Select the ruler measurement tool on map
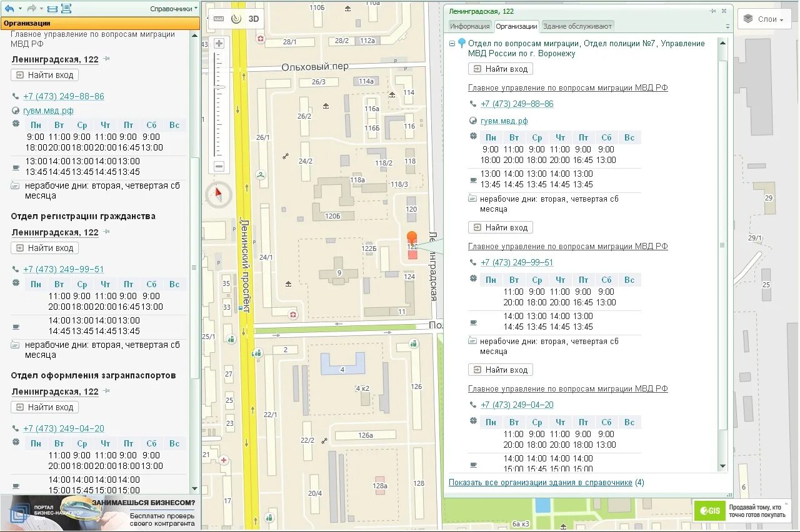Viewport: 800px width, 532px height. pos(218,19)
